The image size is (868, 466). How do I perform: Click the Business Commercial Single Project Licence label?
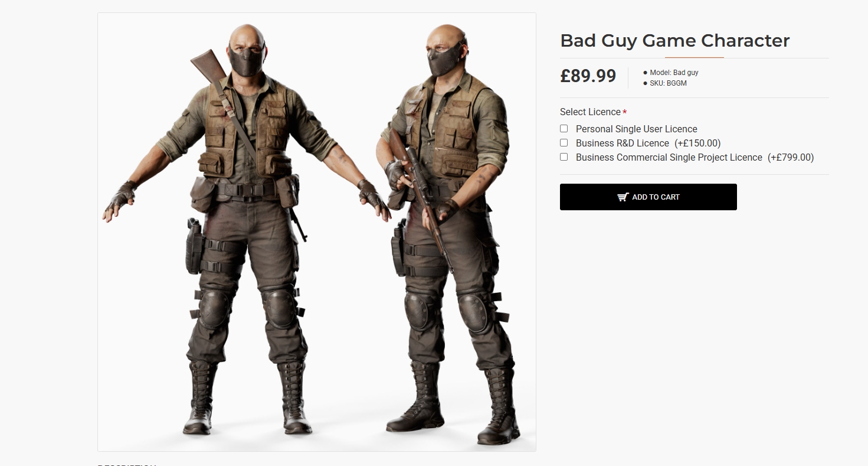[x=669, y=157]
